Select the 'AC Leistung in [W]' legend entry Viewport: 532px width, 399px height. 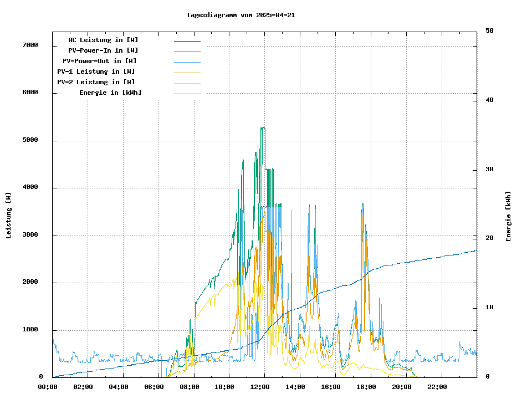tap(103, 40)
